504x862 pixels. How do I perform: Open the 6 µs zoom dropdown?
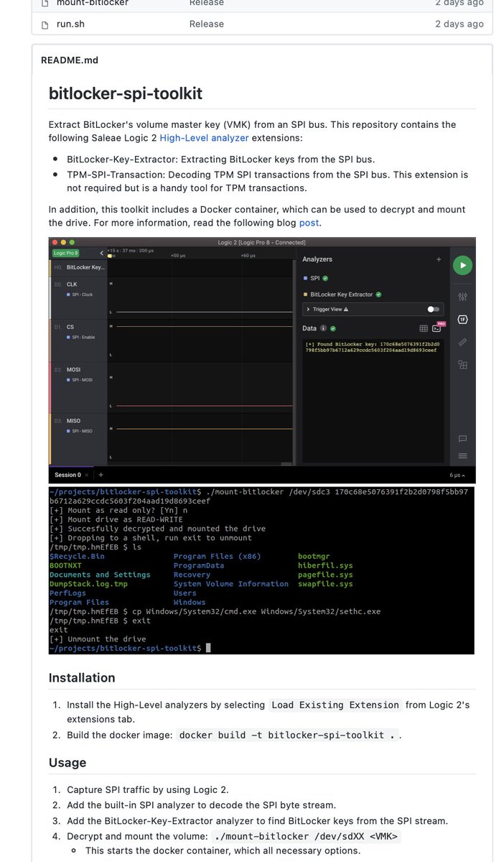pos(457,475)
